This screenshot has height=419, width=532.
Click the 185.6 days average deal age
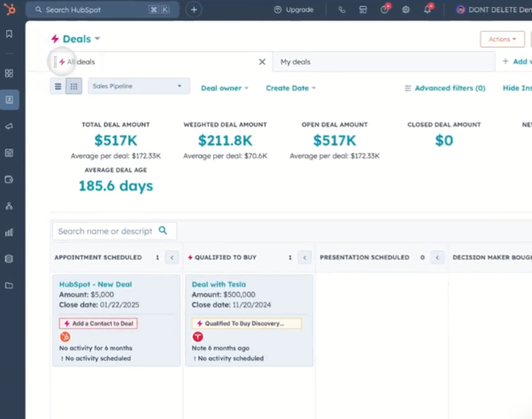pyautogui.click(x=115, y=186)
